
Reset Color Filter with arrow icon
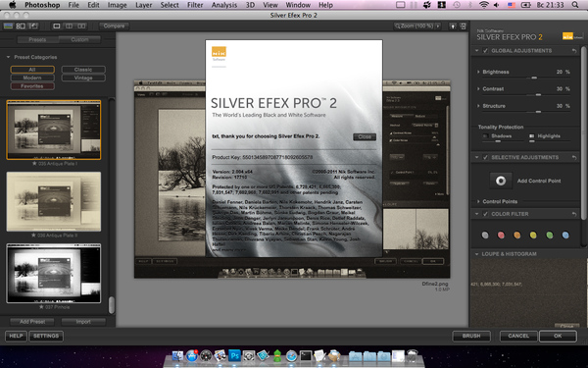[574, 214]
